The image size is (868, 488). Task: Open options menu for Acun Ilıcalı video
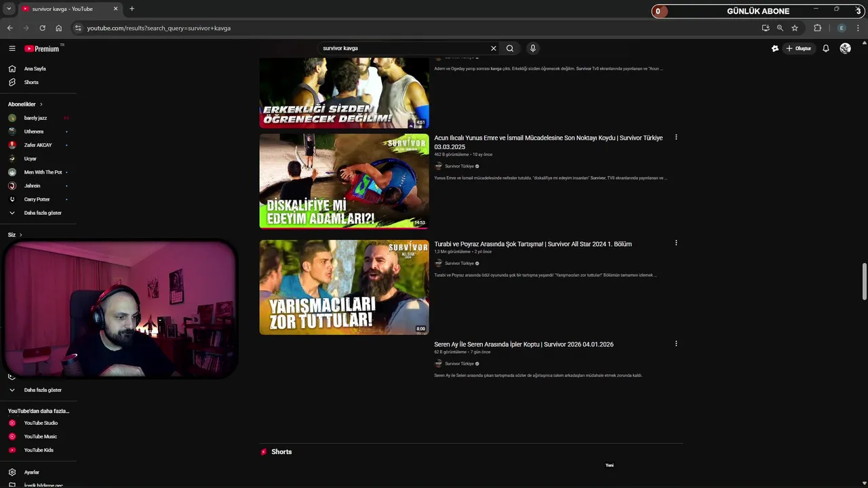[x=676, y=138]
